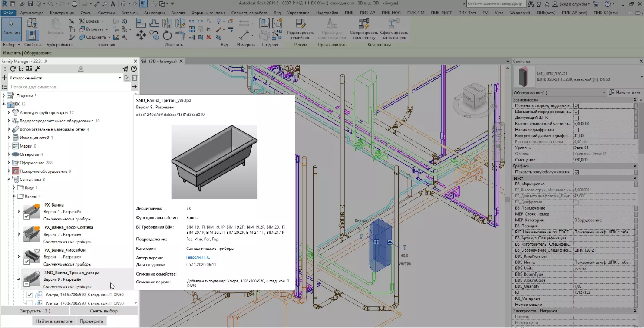Toggle Показать зону обслуживания checkbox
The image size is (644, 328).
(576, 172)
